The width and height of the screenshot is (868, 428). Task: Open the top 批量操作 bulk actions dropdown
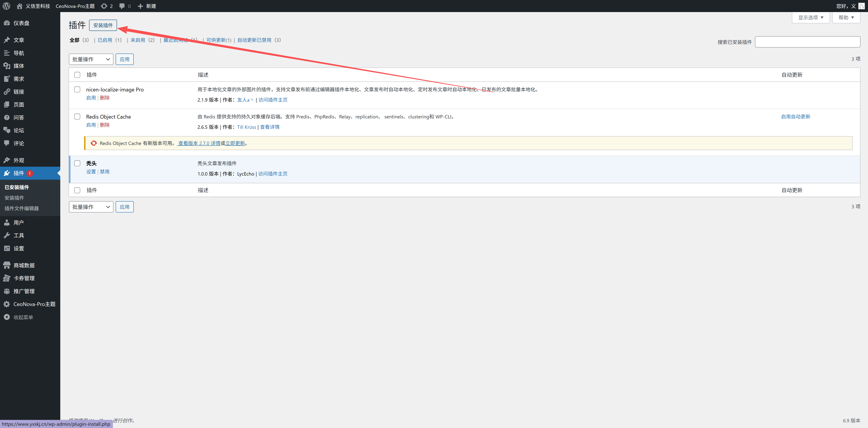(91, 59)
